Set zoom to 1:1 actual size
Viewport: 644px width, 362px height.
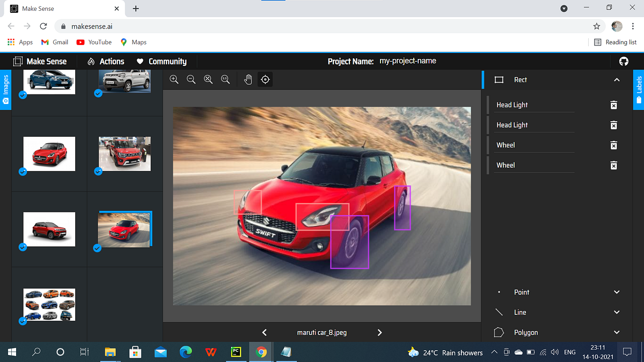[225, 79]
